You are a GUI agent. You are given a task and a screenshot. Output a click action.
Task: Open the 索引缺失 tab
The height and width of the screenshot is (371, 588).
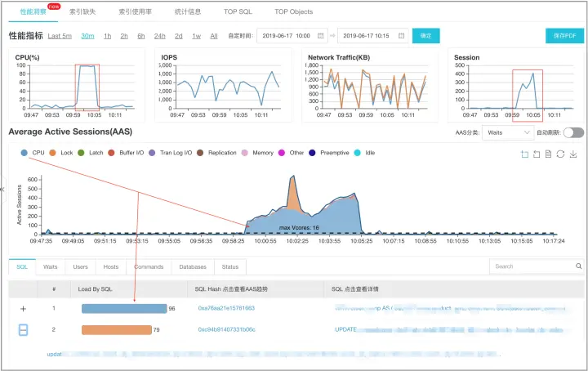click(x=82, y=11)
